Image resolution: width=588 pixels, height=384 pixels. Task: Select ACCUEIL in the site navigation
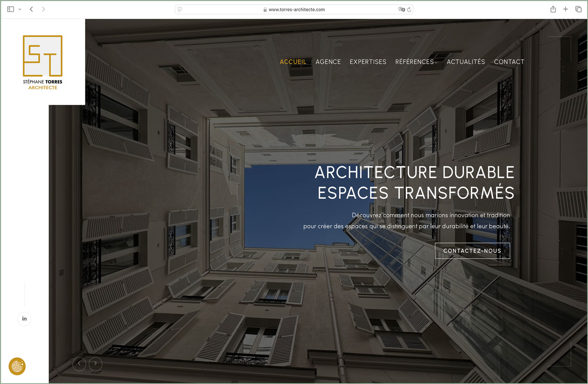click(293, 62)
